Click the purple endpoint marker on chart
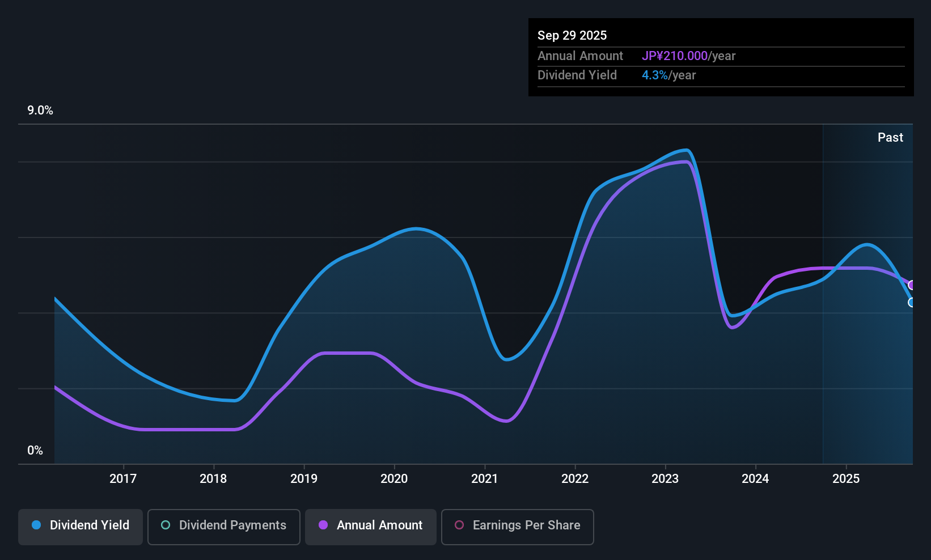The height and width of the screenshot is (560, 931). pyautogui.click(x=912, y=285)
